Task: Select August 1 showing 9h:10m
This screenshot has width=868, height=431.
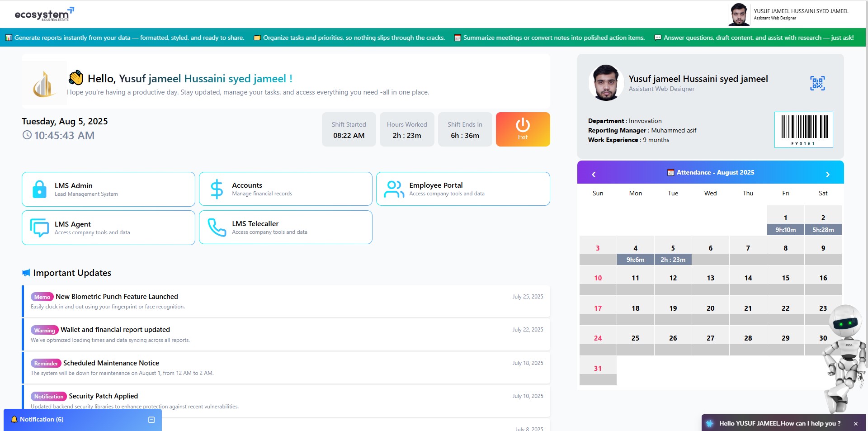Action: click(x=786, y=221)
